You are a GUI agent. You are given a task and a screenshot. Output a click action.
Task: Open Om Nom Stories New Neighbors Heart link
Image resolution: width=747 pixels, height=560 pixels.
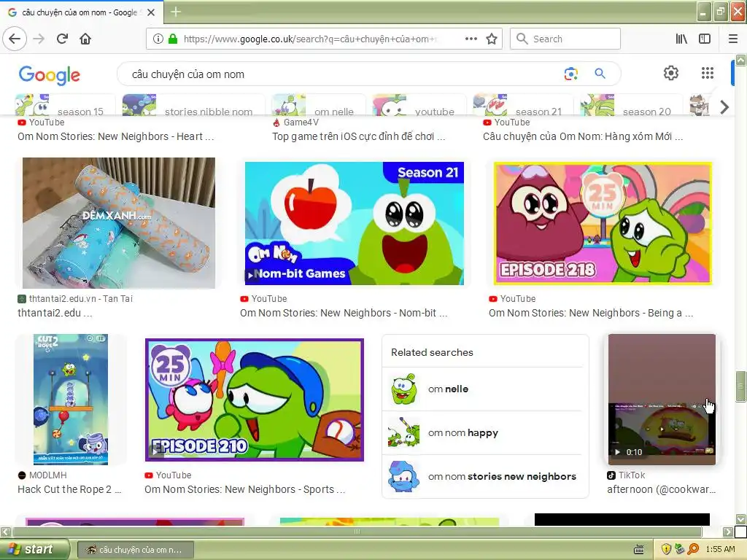pos(116,136)
